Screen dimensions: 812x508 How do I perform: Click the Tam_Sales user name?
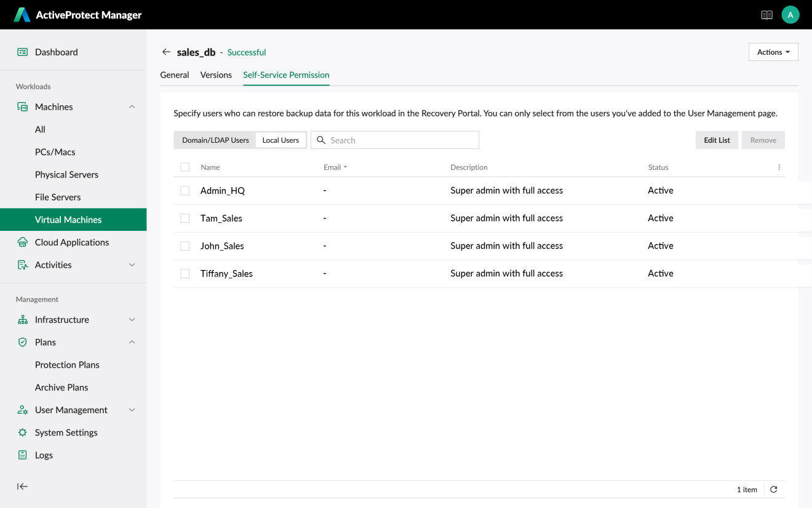[x=221, y=219]
